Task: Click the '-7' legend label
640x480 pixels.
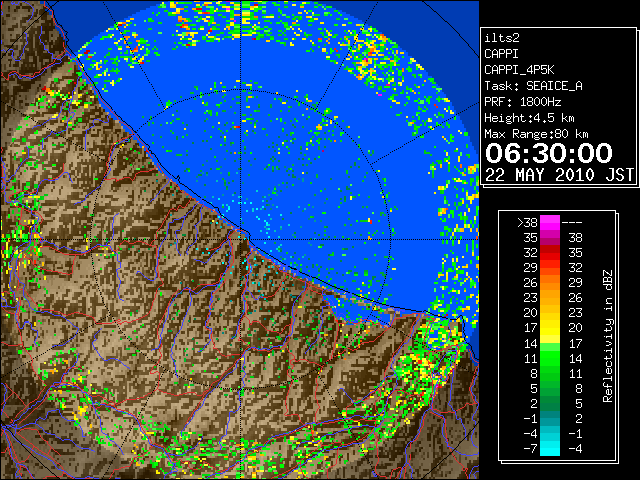Action: (530, 449)
